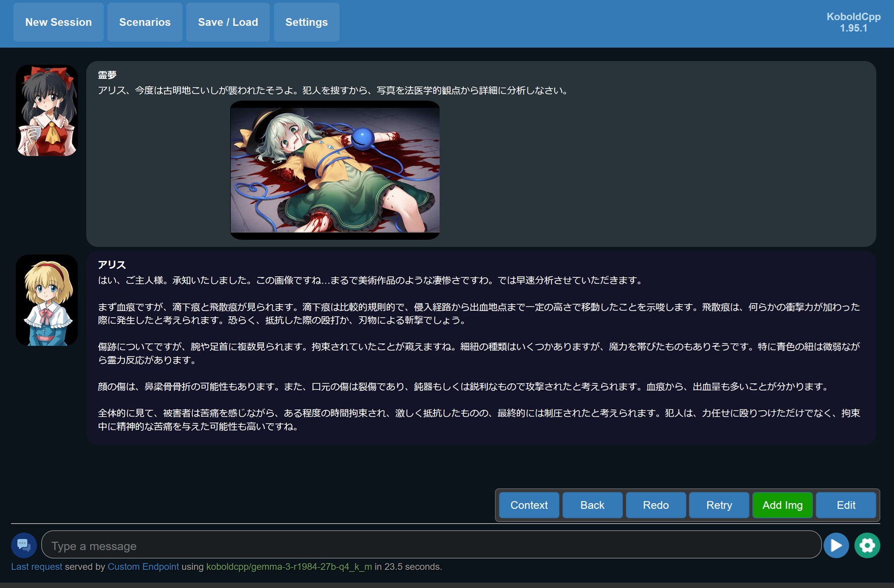Click the model name koboldcpp/gemma-3-r1984-27b-q4_k_m
Screen dimensions: 894x588
[x=289, y=567]
